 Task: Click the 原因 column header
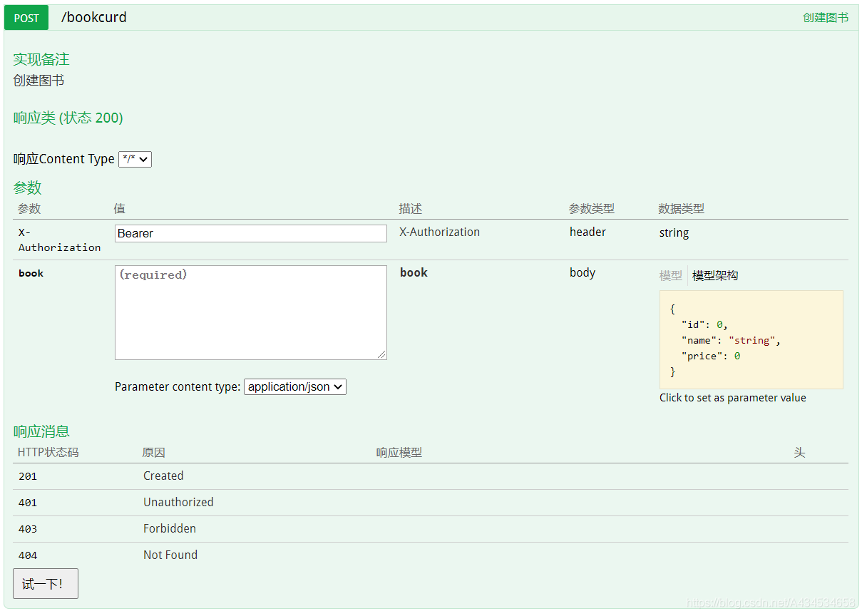coord(153,453)
